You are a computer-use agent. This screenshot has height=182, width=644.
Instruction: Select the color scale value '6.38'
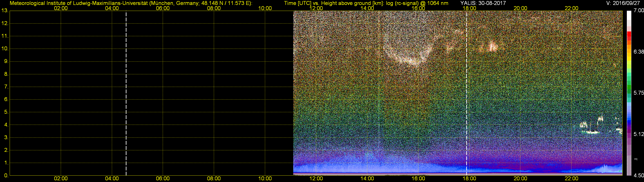click(639, 52)
